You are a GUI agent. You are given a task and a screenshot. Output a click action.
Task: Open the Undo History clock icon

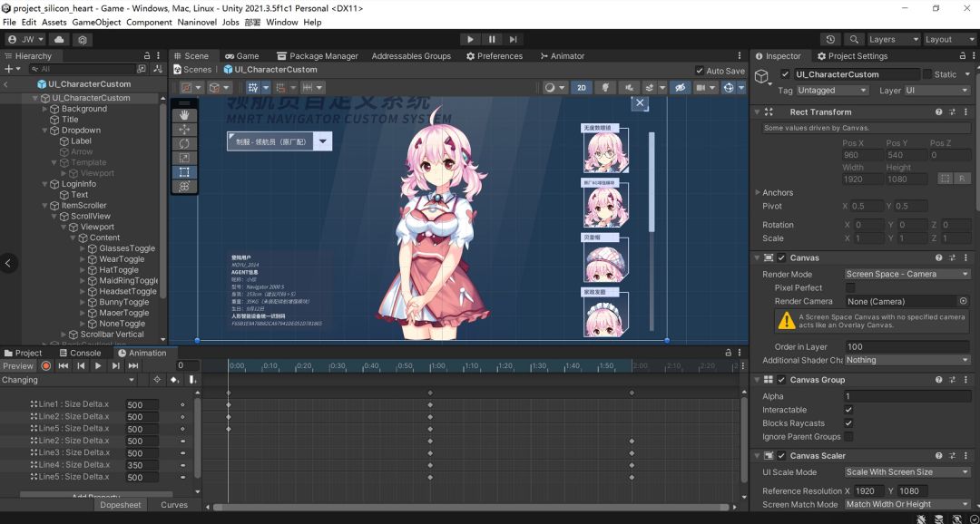[x=830, y=39]
